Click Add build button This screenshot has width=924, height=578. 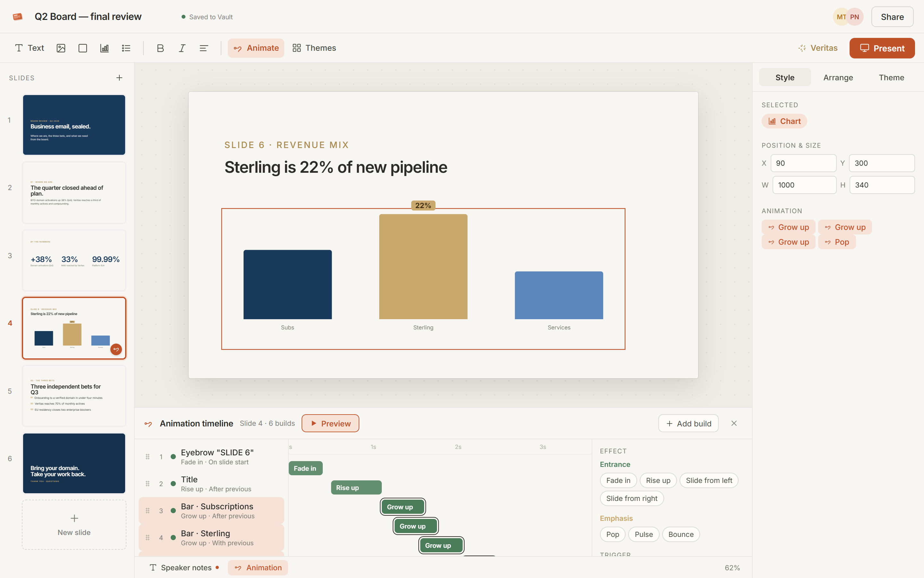[688, 423]
